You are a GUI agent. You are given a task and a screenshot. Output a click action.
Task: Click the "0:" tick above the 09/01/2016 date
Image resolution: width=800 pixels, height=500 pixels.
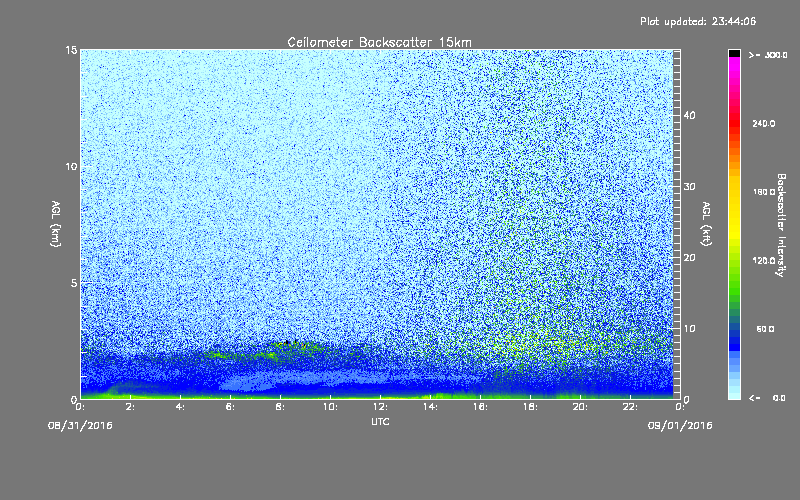tap(680, 407)
